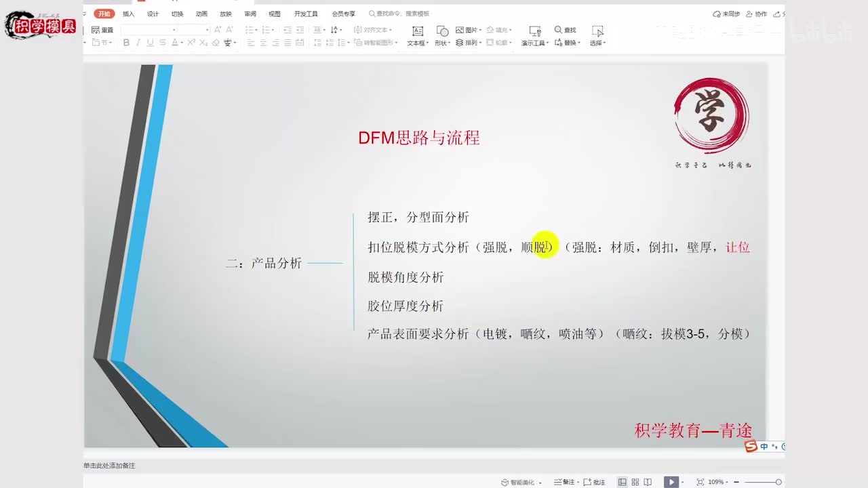The image size is (868, 488).
Task: Switch to slide sorter view
Action: tap(635, 482)
